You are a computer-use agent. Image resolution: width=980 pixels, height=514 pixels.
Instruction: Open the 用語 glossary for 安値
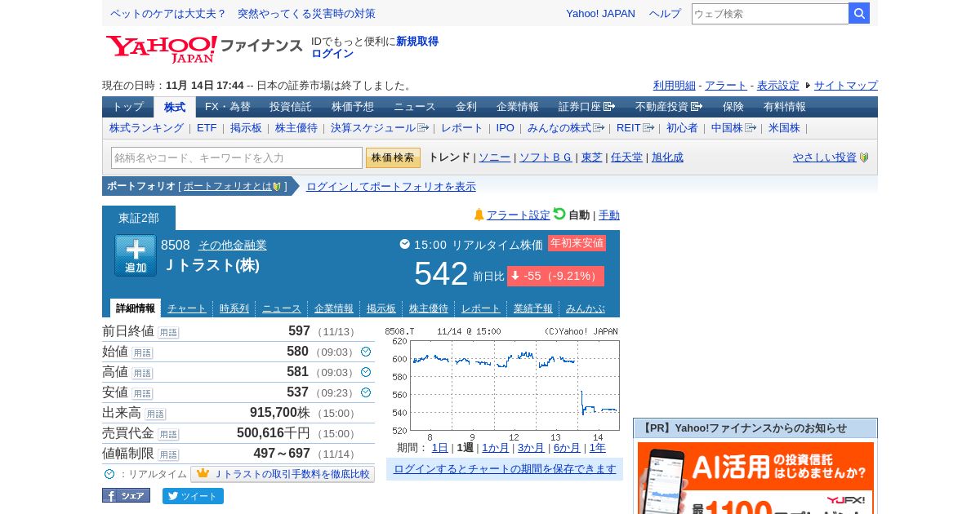142,393
